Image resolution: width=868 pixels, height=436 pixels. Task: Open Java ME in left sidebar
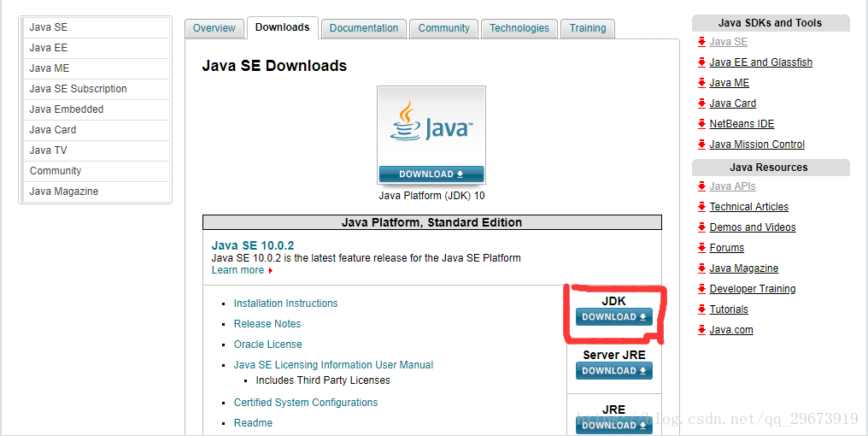(95, 68)
